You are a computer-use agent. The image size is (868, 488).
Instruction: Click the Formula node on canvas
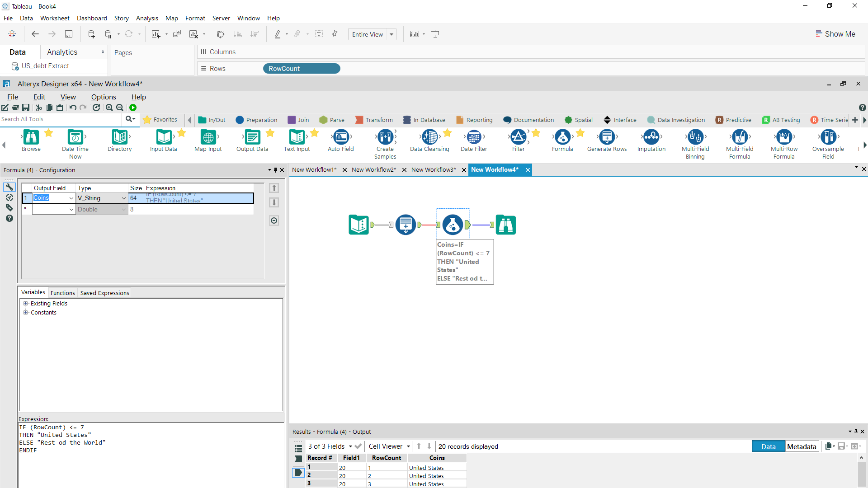pos(453,225)
